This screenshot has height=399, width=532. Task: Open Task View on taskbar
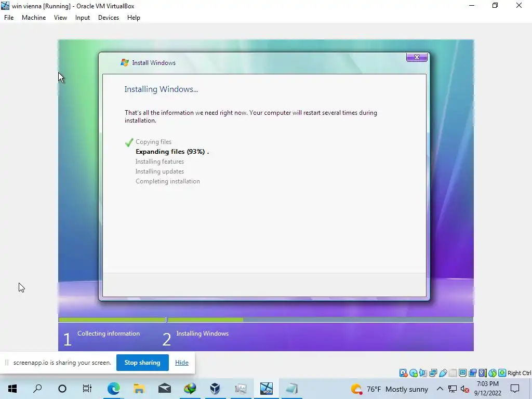click(x=87, y=389)
